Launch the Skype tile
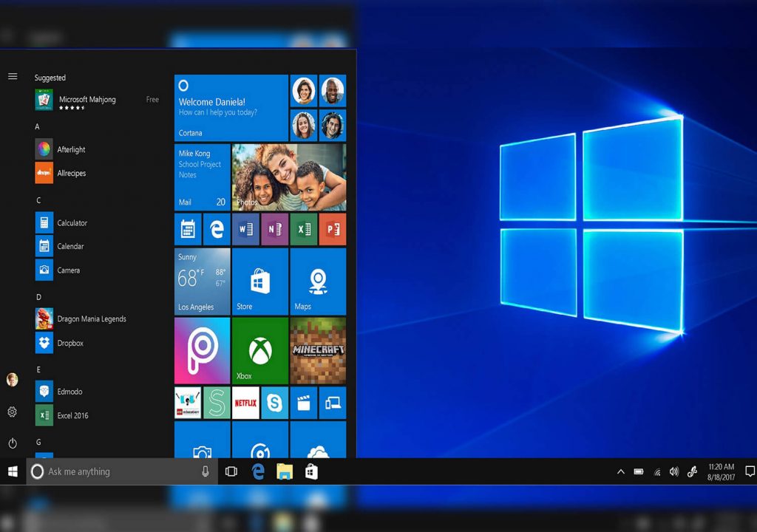 pos(274,403)
